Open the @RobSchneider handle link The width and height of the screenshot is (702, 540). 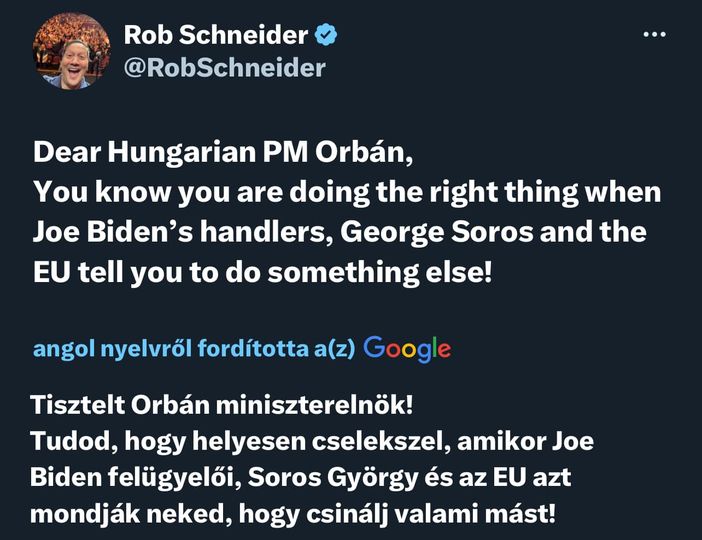click(x=224, y=67)
